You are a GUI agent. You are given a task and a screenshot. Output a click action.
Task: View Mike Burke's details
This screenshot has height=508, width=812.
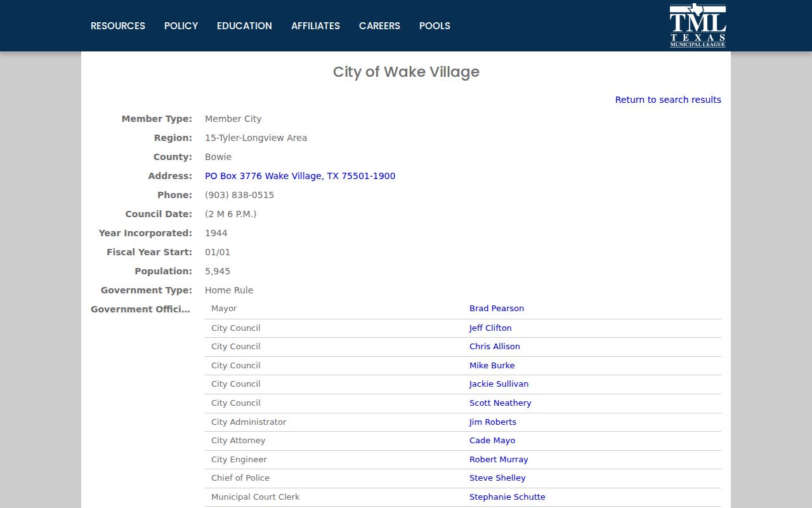pyautogui.click(x=492, y=366)
